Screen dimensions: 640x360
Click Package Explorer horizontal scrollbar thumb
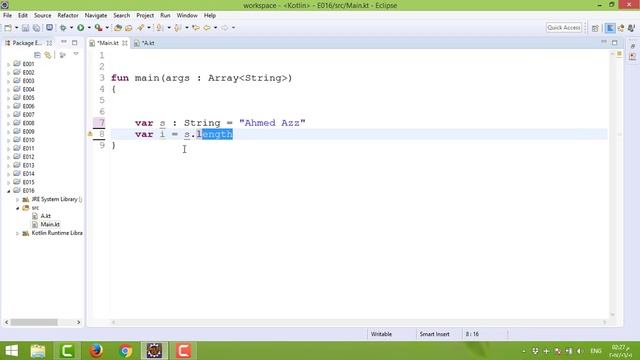[34, 322]
